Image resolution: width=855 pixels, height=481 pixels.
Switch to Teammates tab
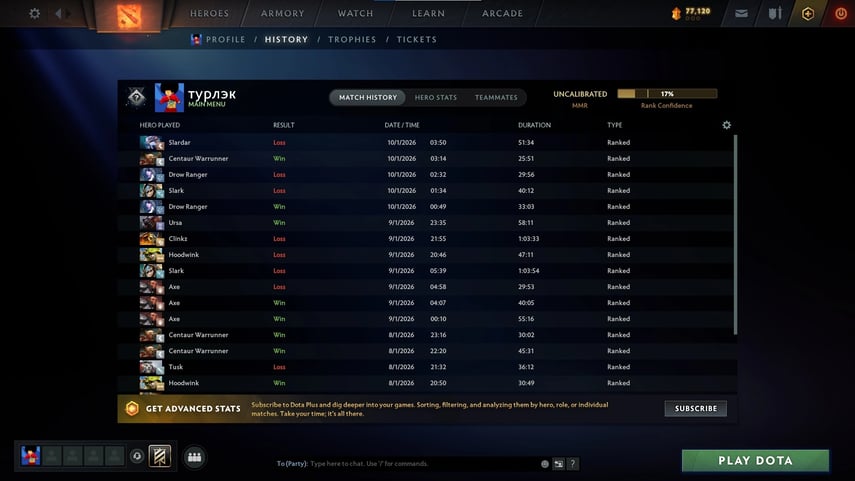(x=496, y=97)
